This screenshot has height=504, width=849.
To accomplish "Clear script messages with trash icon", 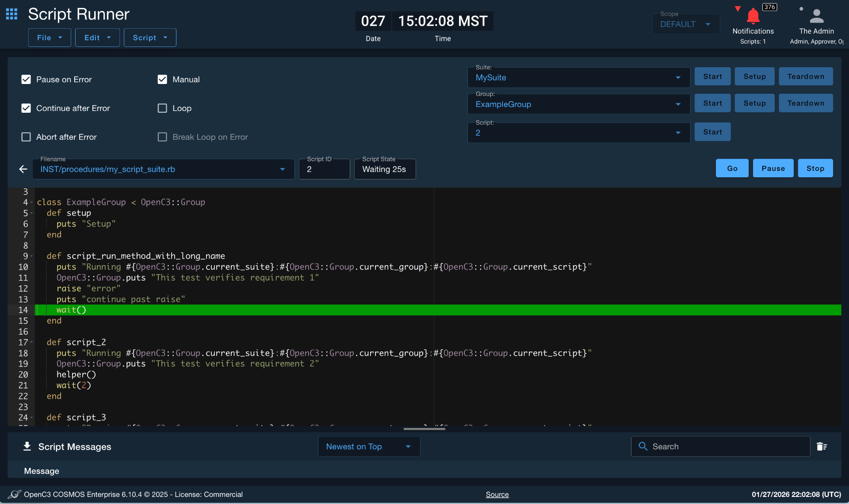I will coord(822,447).
